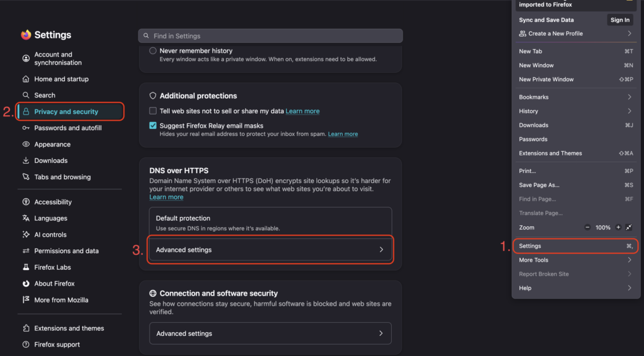Click into the Find in Settings field
The image size is (644, 356).
[x=270, y=36]
